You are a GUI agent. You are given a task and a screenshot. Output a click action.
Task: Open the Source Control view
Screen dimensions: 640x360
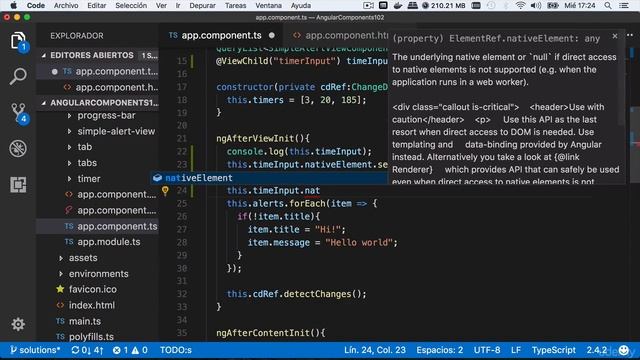(x=18, y=112)
